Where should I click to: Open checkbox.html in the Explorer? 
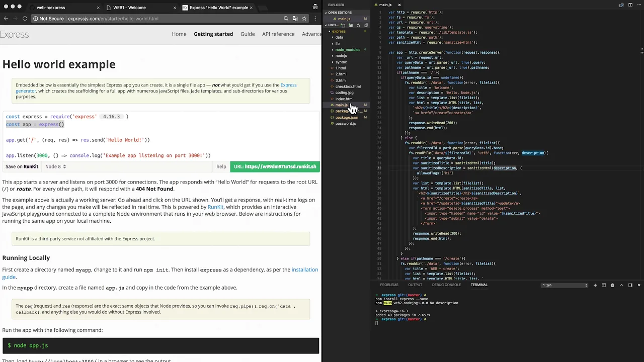click(x=347, y=86)
